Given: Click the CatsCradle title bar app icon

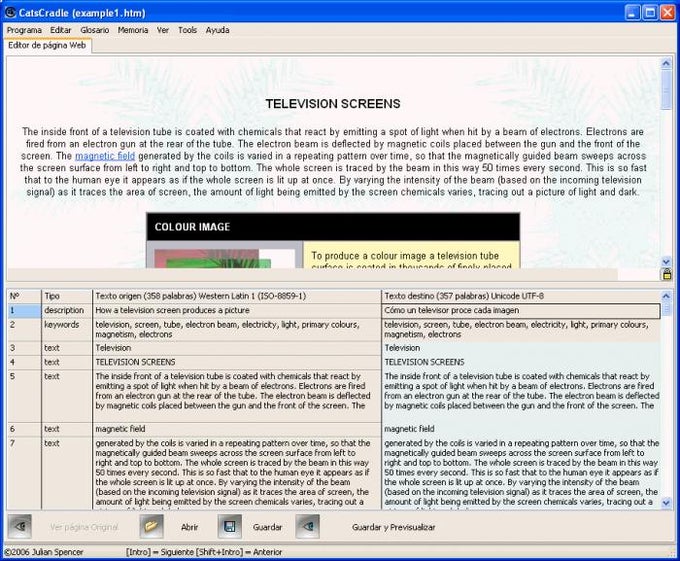Looking at the screenshot, I should (x=10, y=13).
